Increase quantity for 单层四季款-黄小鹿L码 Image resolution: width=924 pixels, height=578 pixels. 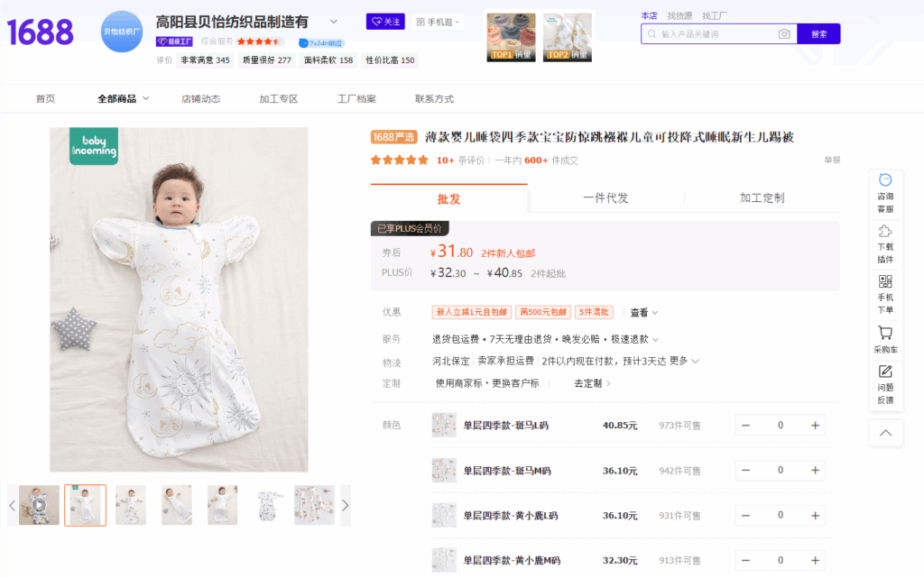(815, 516)
